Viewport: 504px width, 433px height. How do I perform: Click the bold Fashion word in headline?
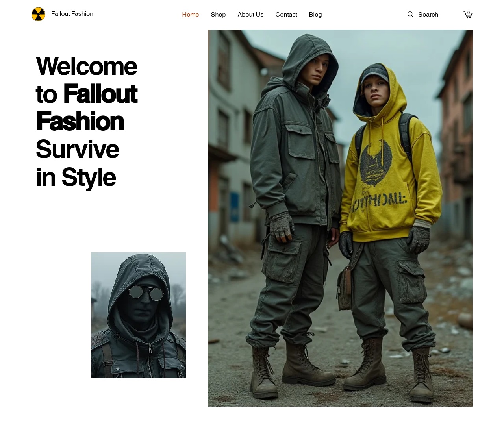pyautogui.click(x=80, y=122)
